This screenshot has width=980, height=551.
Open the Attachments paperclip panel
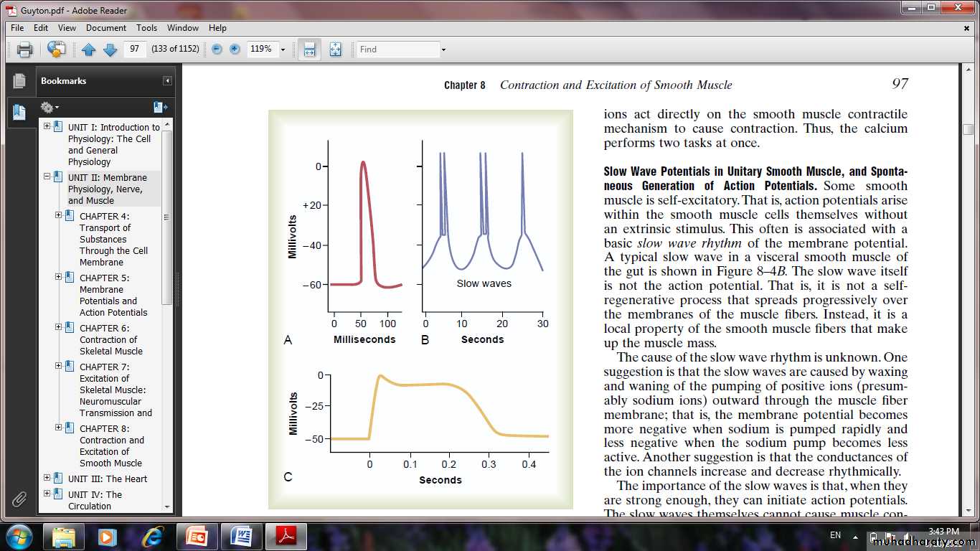pos(19,499)
